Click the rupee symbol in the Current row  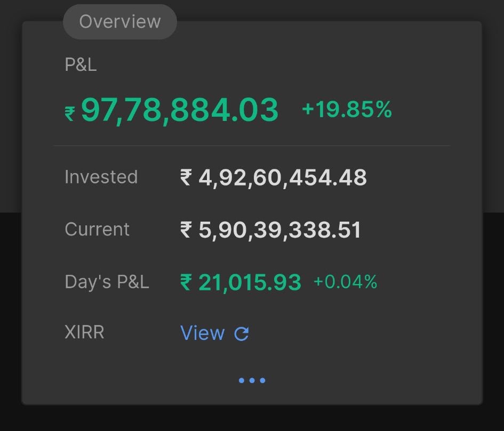[186, 229]
